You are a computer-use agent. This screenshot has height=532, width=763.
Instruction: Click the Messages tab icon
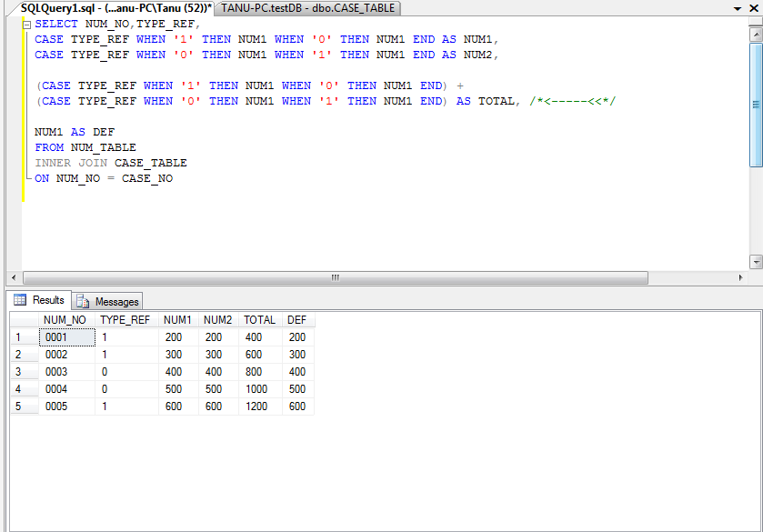click(83, 302)
